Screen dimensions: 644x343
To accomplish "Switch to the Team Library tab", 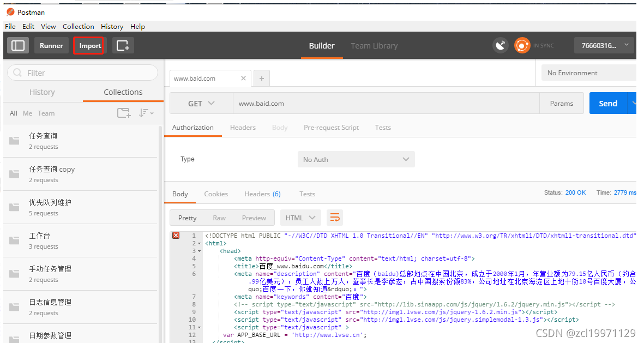I will (x=374, y=46).
